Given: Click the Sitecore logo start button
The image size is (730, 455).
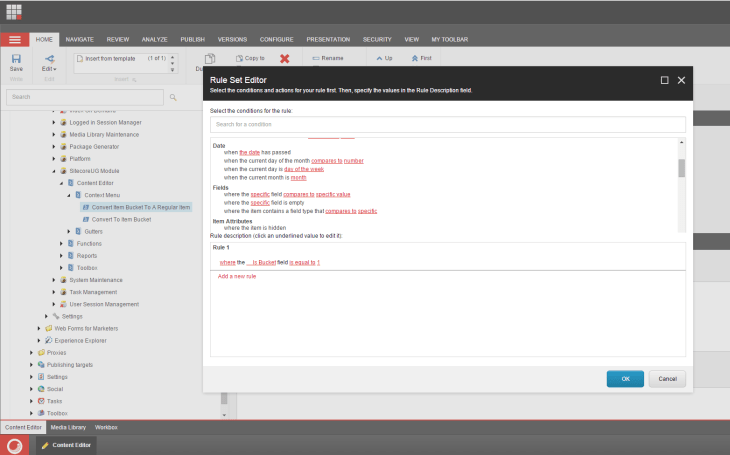Looking at the screenshot, I should pos(15,445).
